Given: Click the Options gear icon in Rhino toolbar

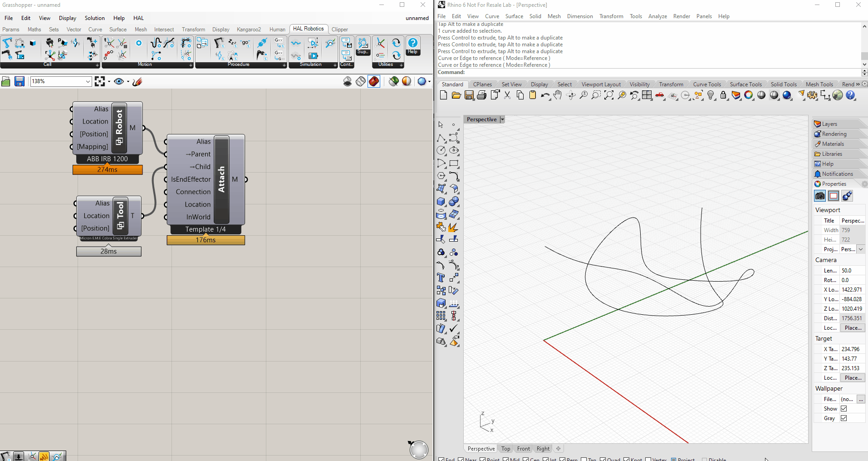Looking at the screenshot, I should (x=812, y=95).
